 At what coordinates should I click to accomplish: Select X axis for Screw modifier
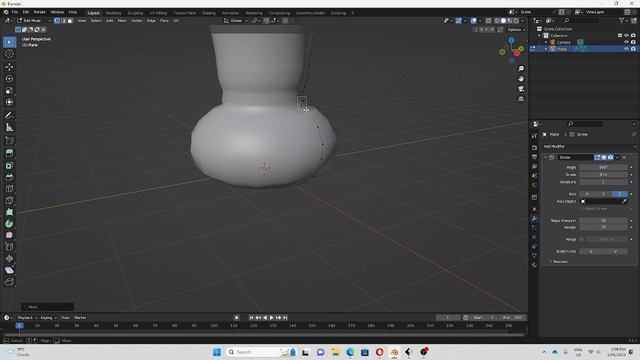click(x=587, y=194)
